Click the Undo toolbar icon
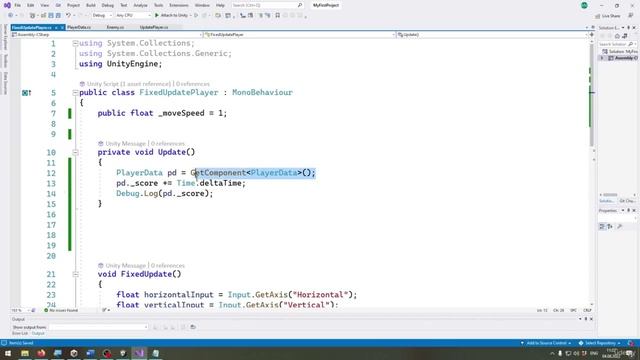 click(68, 16)
